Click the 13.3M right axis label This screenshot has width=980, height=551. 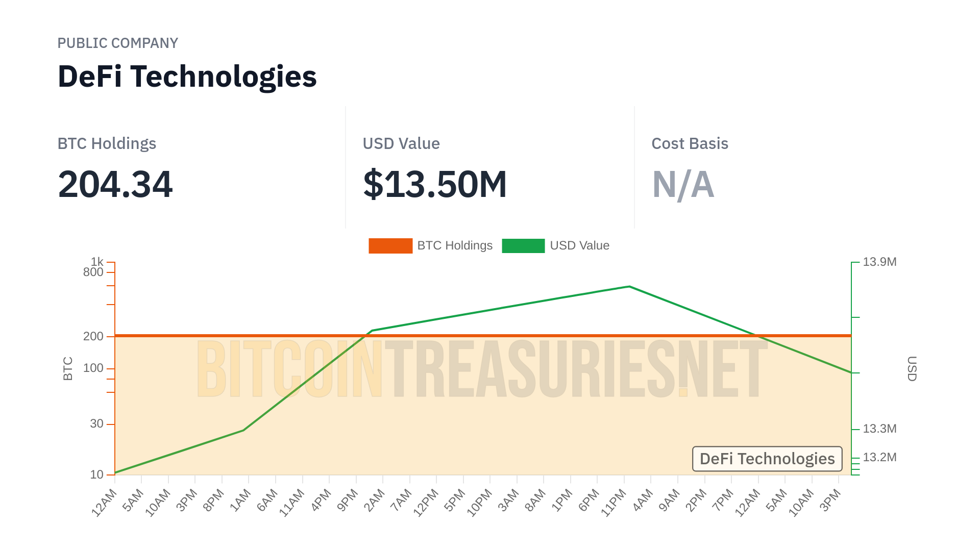(879, 429)
